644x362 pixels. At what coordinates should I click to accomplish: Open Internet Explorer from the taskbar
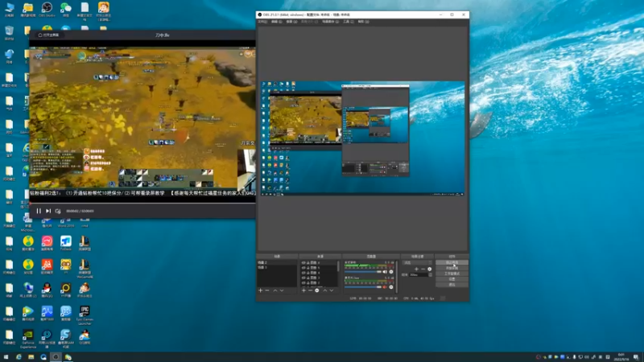pyautogui.click(x=19, y=357)
